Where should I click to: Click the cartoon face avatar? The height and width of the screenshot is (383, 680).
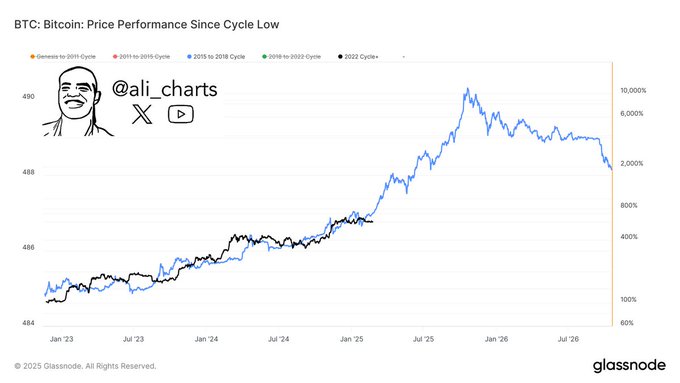pyautogui.click(x=78, y=101)
